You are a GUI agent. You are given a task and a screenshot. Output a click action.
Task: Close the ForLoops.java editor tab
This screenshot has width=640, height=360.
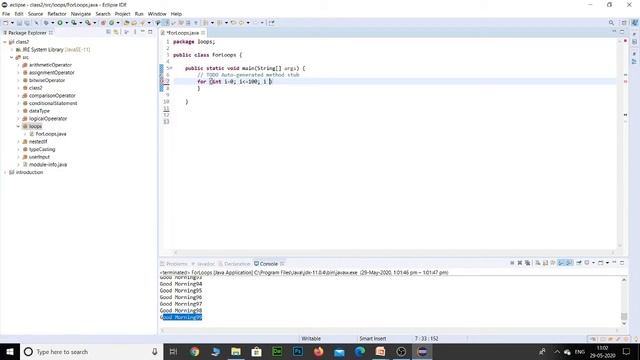point(203,33)
